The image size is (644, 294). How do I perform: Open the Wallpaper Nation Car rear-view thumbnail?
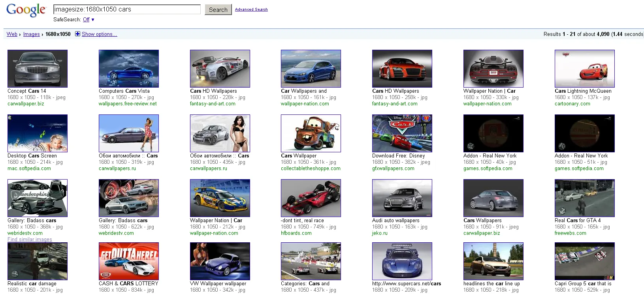tap(493, 69)
